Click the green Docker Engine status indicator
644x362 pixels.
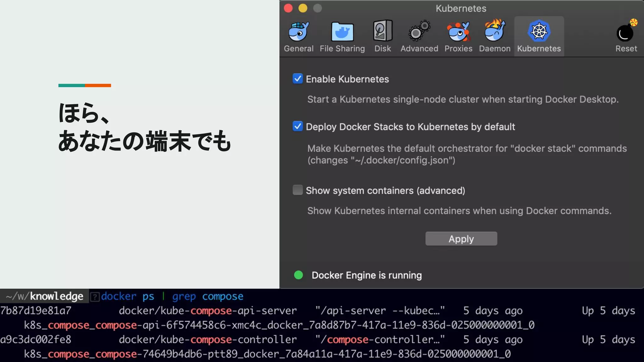pyautogui.click(x=298, y=275)
